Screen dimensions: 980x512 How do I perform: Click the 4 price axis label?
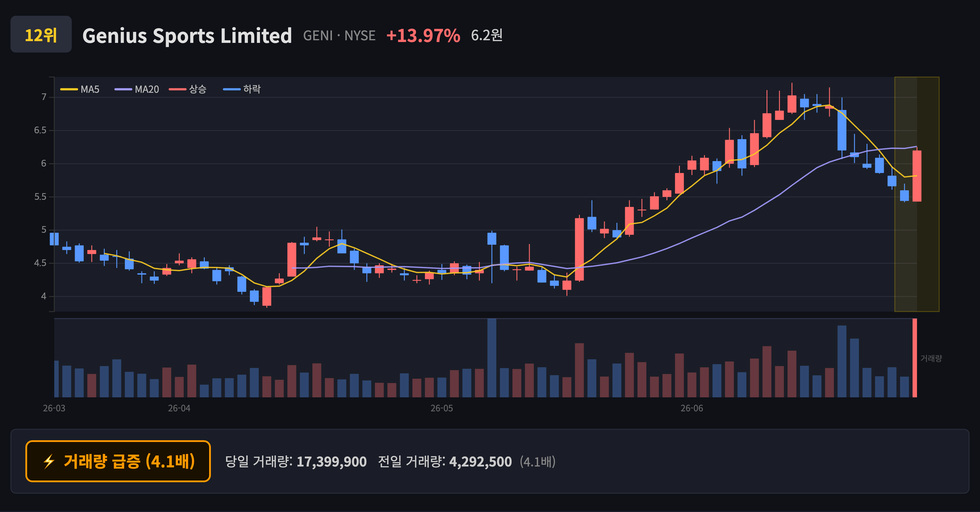coord(44,296)
